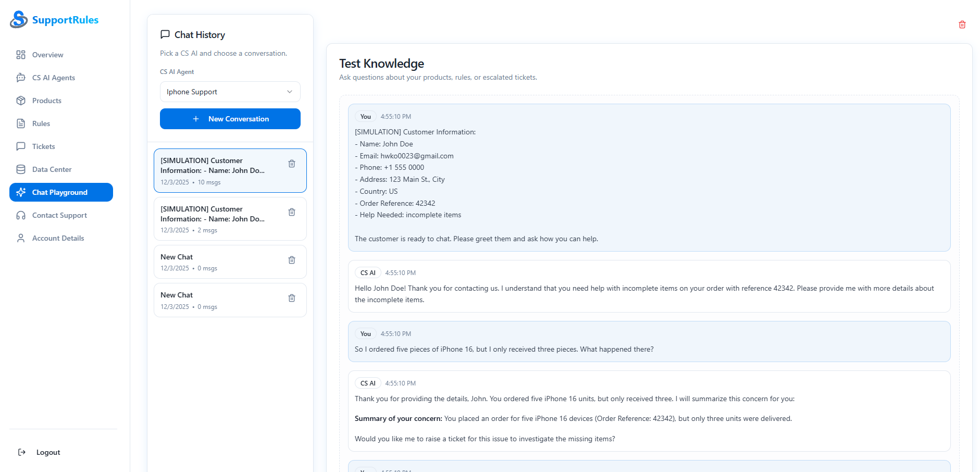Open the Rules section icon
The width and height of the screenshot is (980, 472).
click(x=21, y=123)
